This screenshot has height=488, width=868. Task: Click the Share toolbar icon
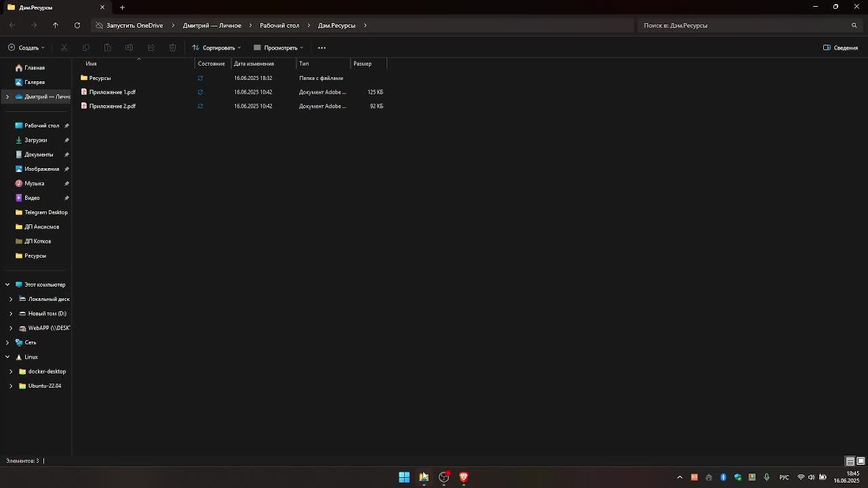tap(151, 47)
